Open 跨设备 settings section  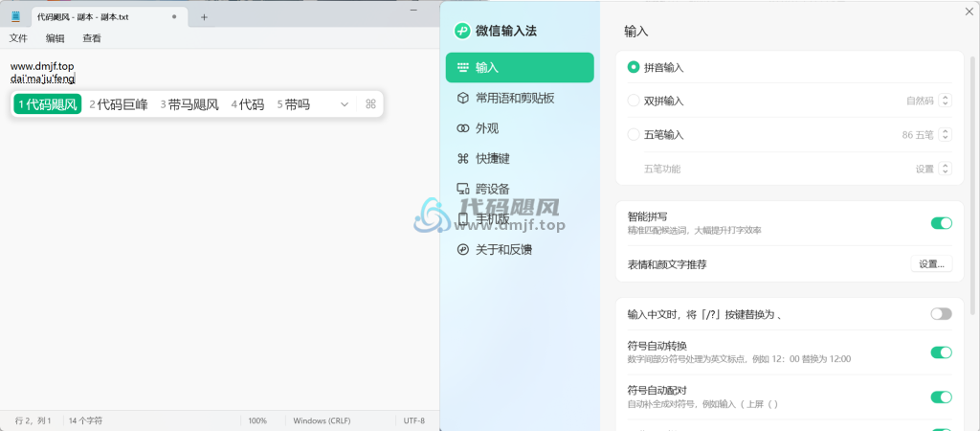[x=520, y=189]
